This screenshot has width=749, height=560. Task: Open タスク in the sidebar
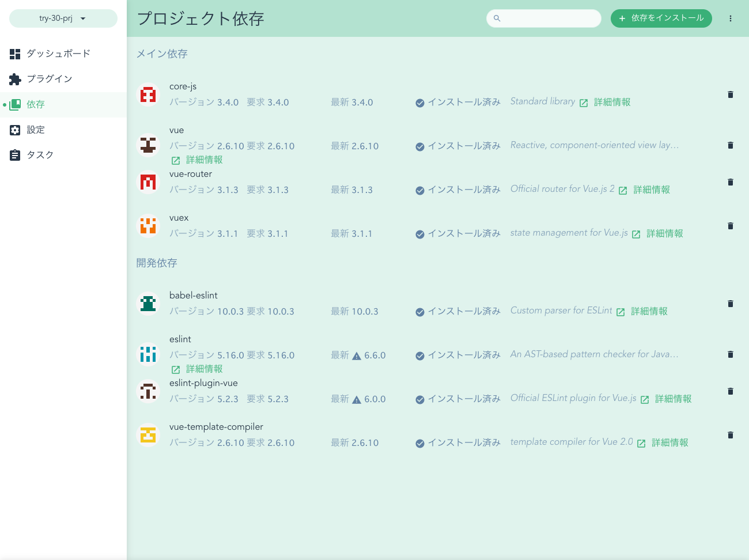(x=63, y=155)
